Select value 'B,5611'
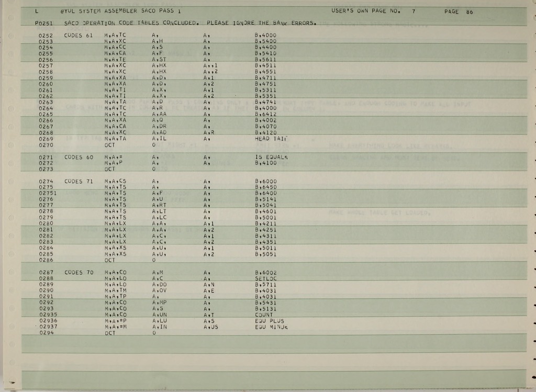Image resolution: width=536 pixels, height=392 pixels. (x=265, y=60)
